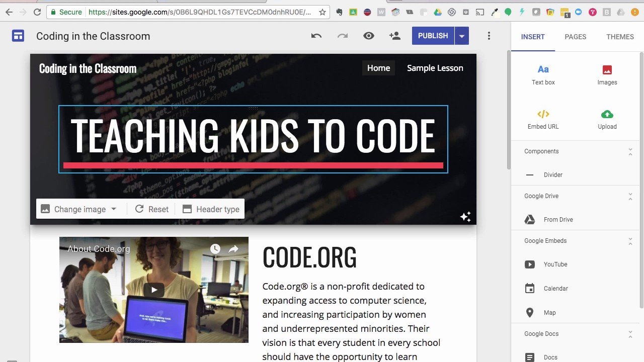Click the Google Sites logo icon

[18, 36]
